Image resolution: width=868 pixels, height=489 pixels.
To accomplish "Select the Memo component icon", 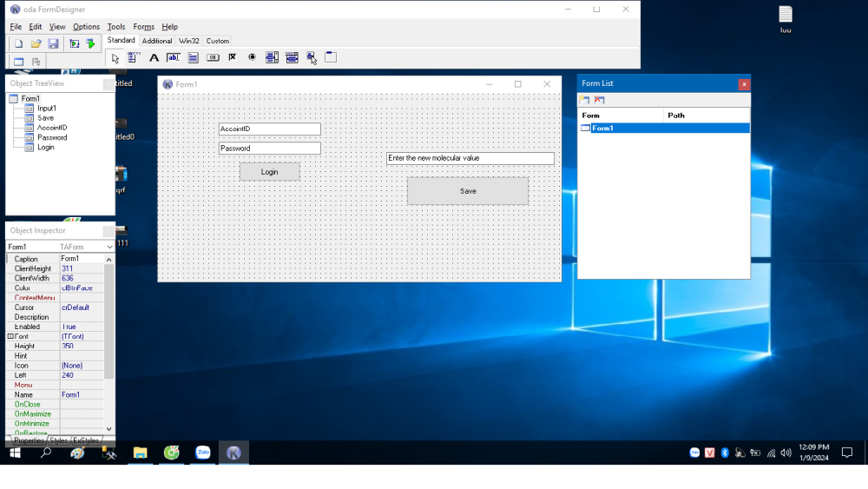I will 194,57.
